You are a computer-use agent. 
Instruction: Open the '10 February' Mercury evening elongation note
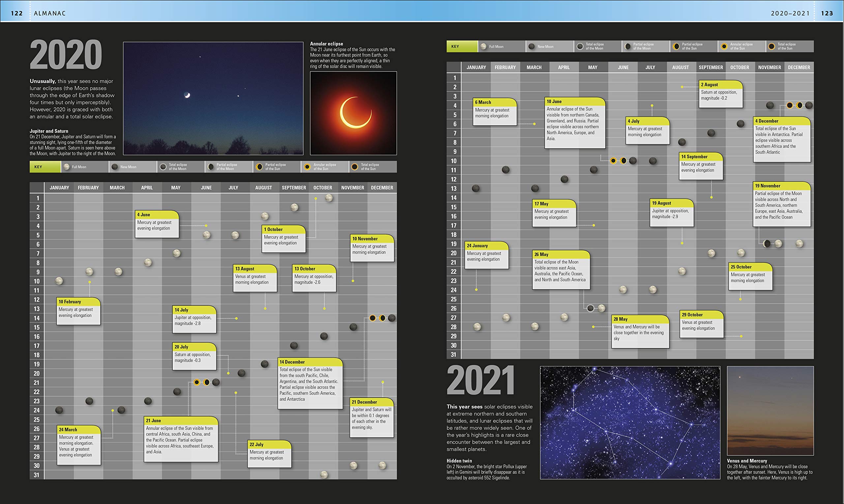coord(78,311)
